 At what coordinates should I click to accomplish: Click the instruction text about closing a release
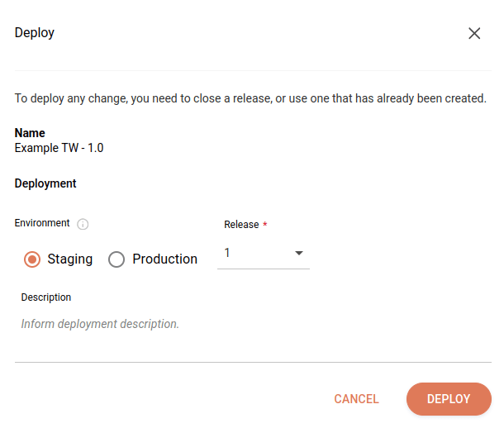point(250,98)
